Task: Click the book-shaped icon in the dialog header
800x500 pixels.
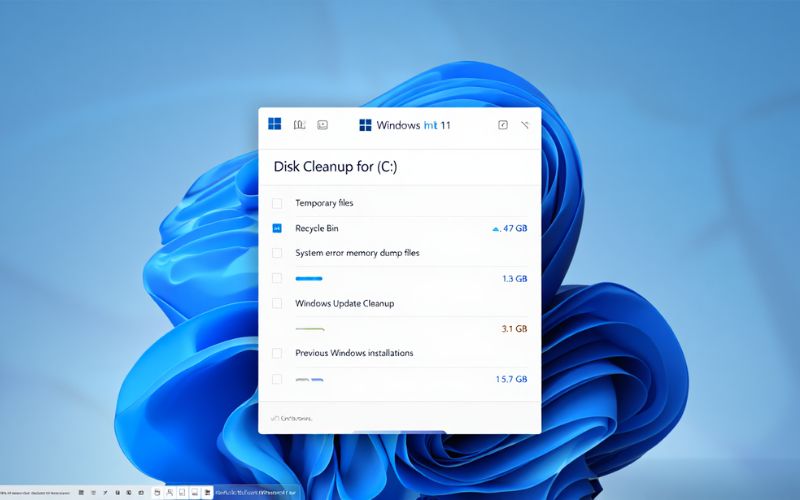Action: click(x=299, y=124)
